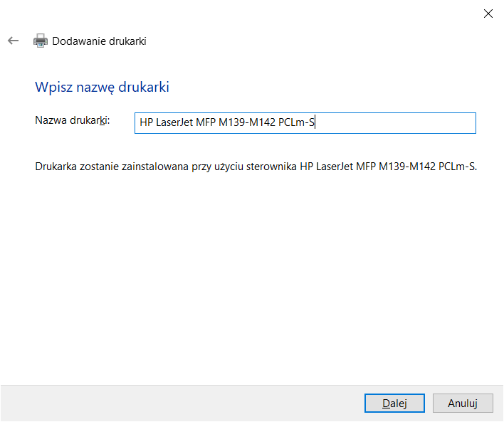Cancel with the Anuluj button
Viewport: 504px width, 422px height.
pos(463,403)
